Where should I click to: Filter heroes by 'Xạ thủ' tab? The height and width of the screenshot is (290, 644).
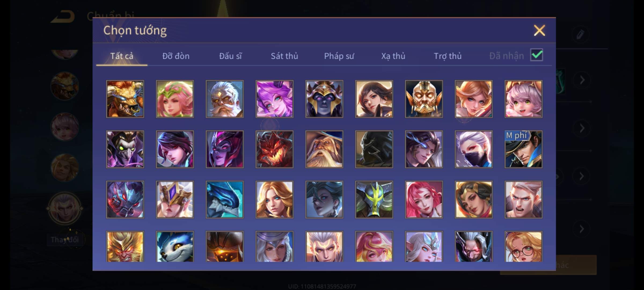393,56
